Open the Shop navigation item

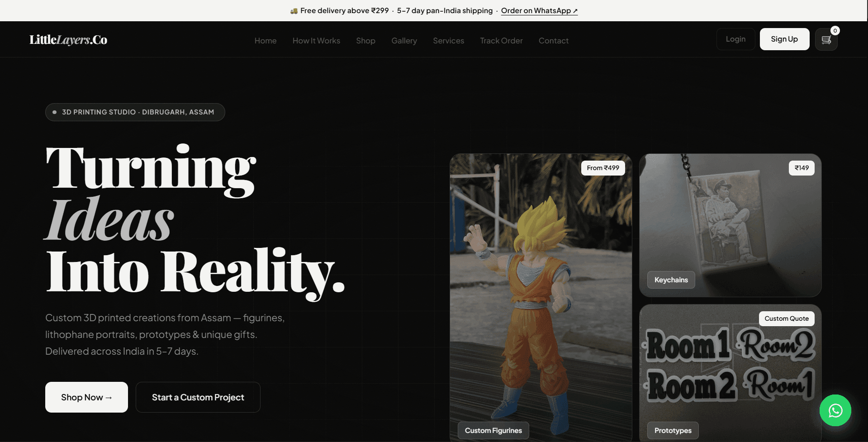(x=365, y=41)
